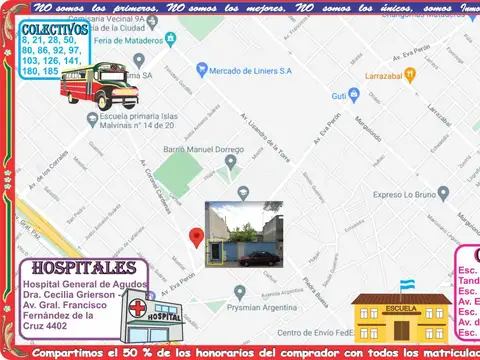Screen dimensions: 480x360
Task: Click the bus line numbers list
Action: 52,55
